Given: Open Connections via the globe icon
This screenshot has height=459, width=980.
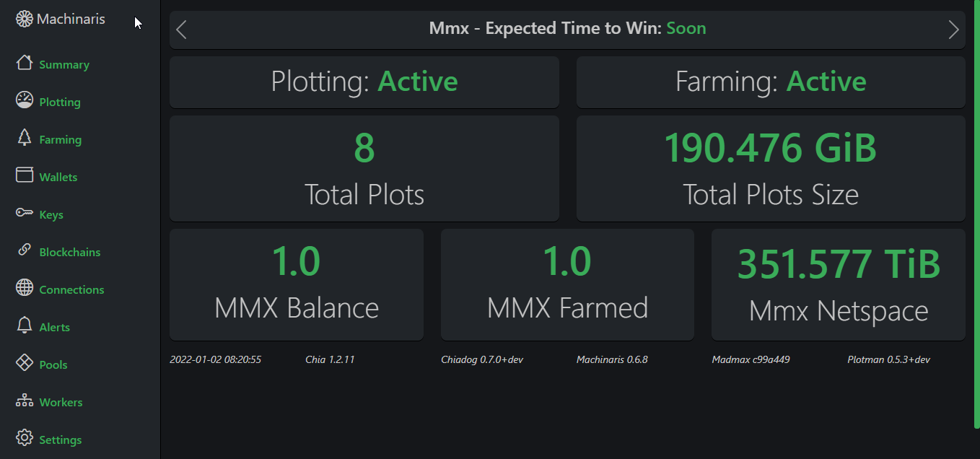Looking at the screenshot, I should tap(24, 289).
